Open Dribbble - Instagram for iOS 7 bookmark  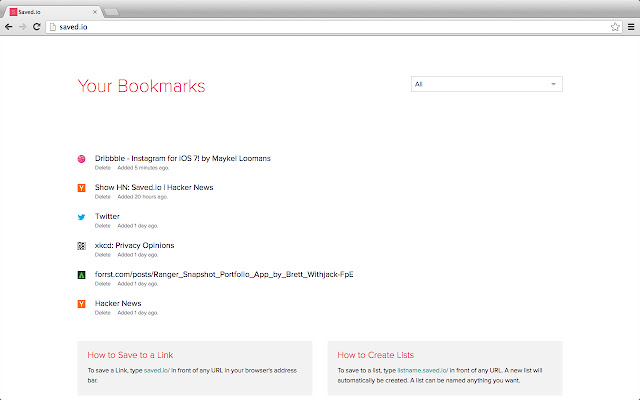182,158
